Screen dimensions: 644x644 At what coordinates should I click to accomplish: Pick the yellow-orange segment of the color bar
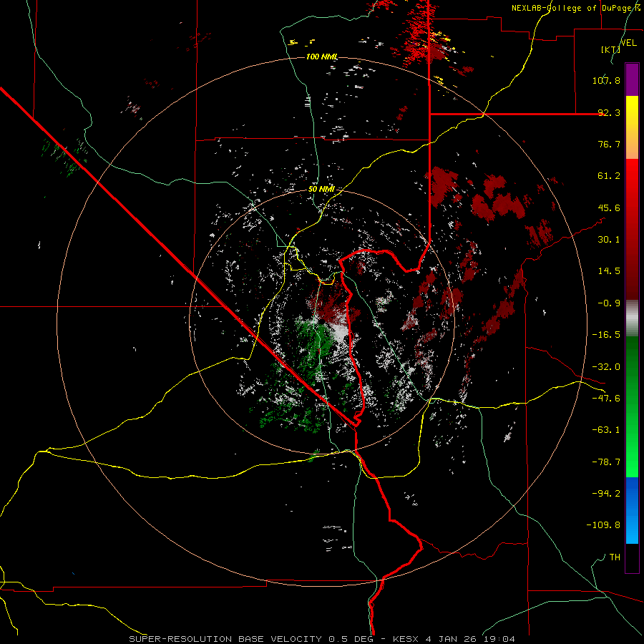click(632, 127)
